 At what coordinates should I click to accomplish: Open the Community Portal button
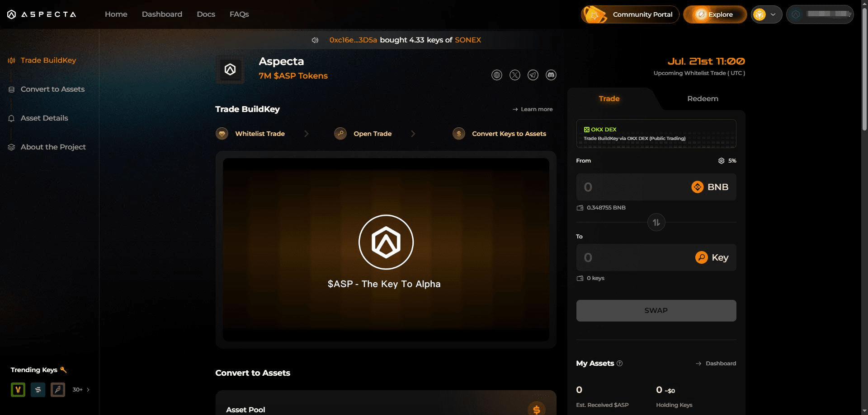click(x=630, y=14)
